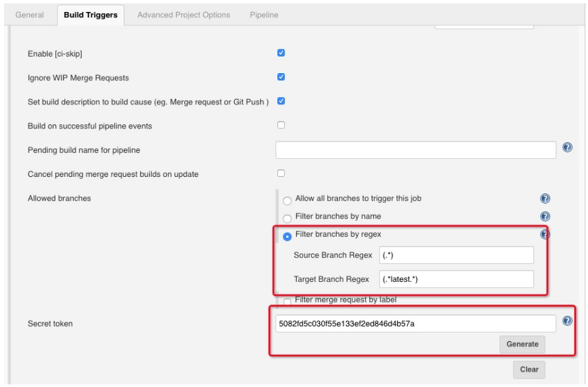Viewport: 588px width, 387px height.
Task: Open help icon beside Secret token field
Action: coord(567,321)
